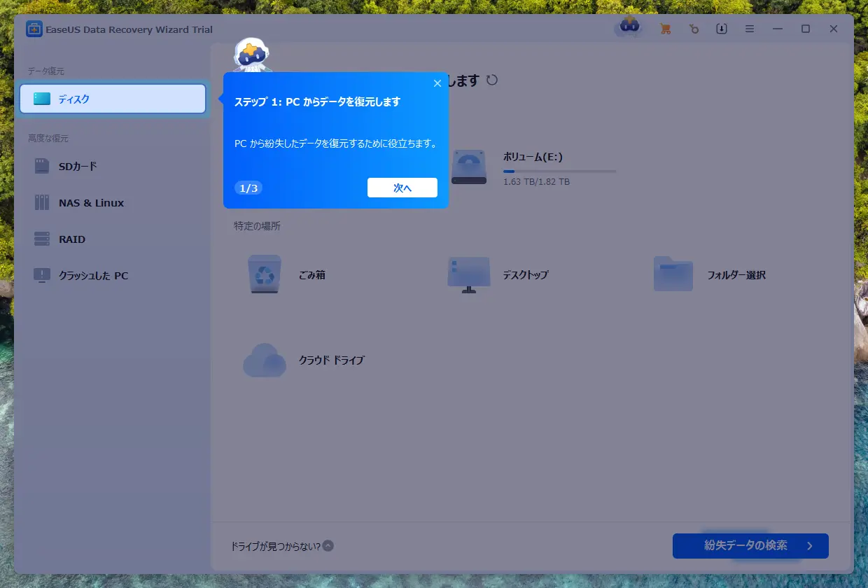Click the crashed PC monitor icon

42,276
